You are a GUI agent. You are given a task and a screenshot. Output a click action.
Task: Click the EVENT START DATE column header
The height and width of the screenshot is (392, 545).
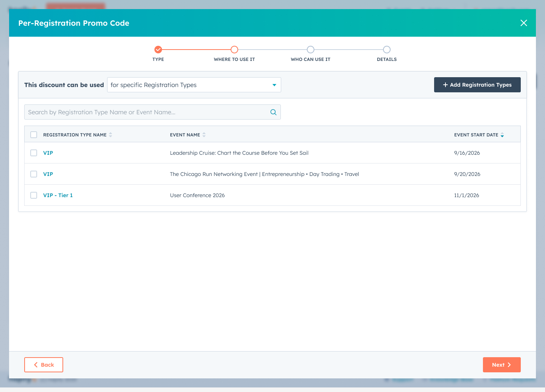(476, 135)
